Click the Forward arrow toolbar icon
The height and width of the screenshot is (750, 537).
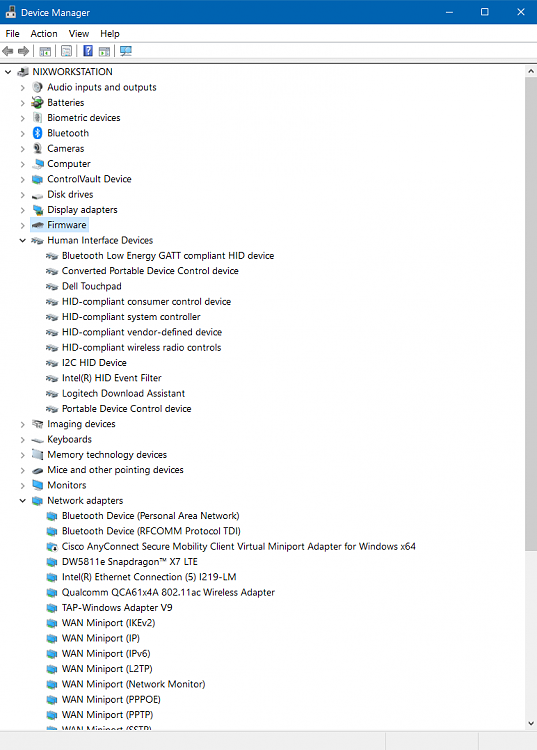23,51
